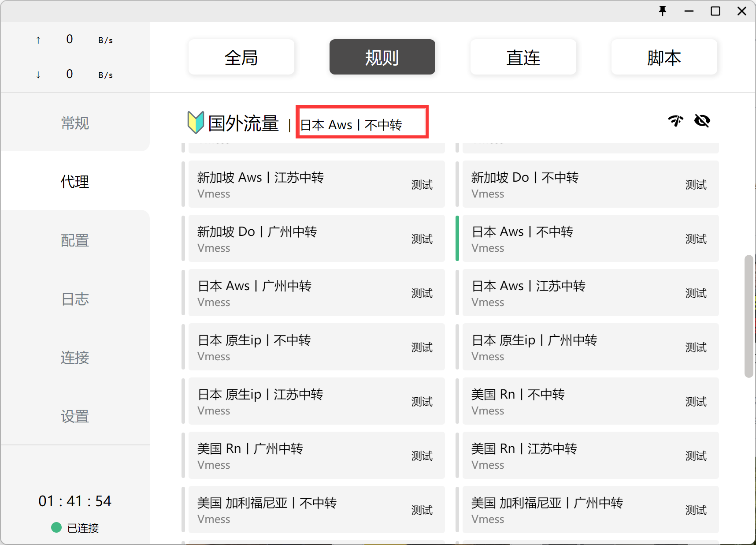Click 测试 for 新加坡 Do | 不中转

click(696, 185)
